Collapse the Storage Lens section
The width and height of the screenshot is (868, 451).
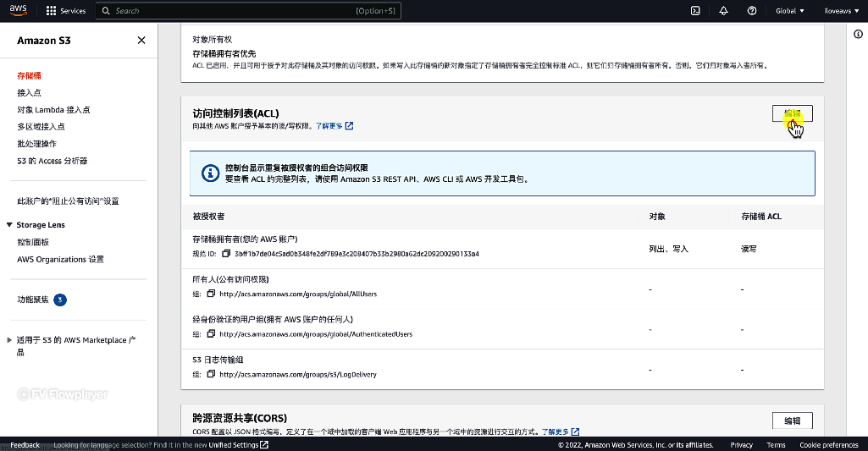click(x=9, y=225)
